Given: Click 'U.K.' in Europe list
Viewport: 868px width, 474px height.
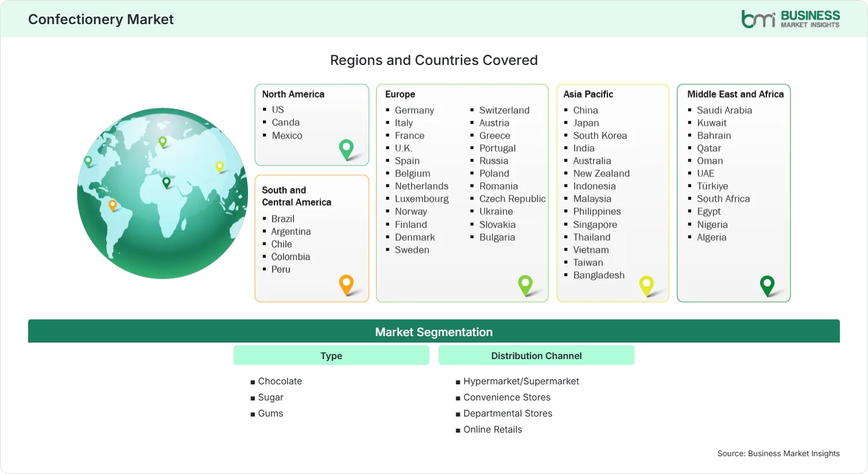Looking at the screenshot, I should pos(404,148).
